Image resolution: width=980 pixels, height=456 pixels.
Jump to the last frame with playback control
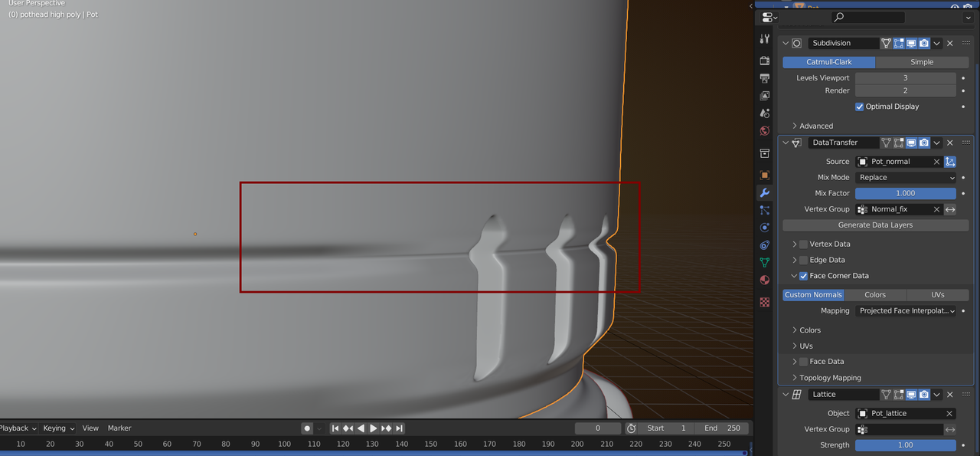[399, 428]
